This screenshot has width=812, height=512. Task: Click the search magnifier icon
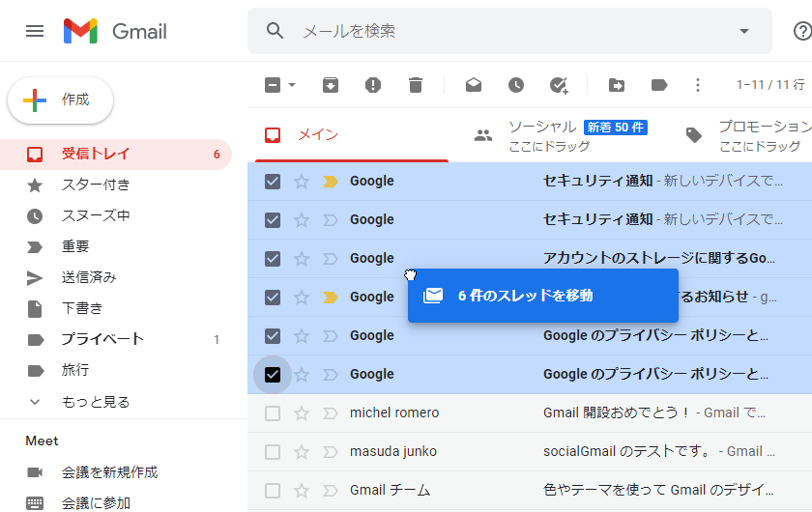tap(275, 31)
